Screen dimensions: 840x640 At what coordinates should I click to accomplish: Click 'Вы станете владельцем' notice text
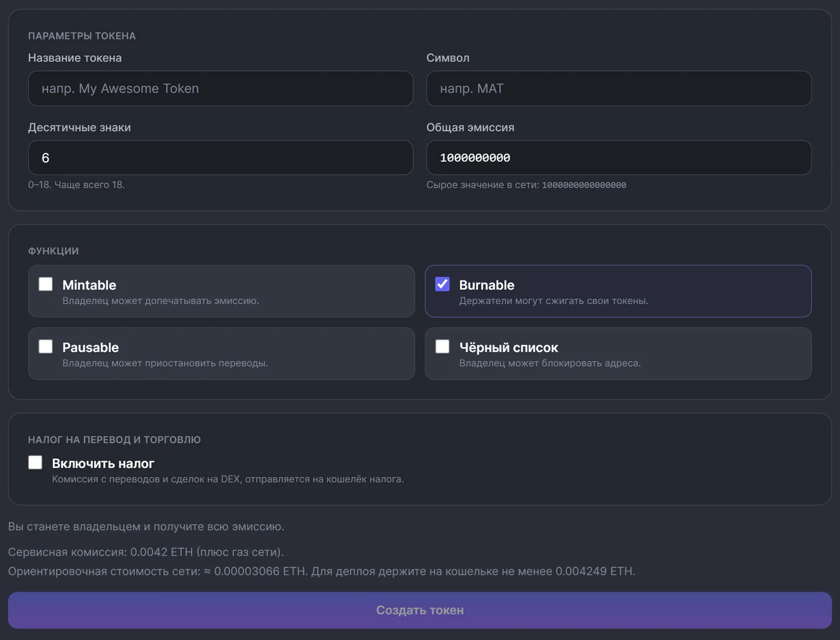pos(146,526)
